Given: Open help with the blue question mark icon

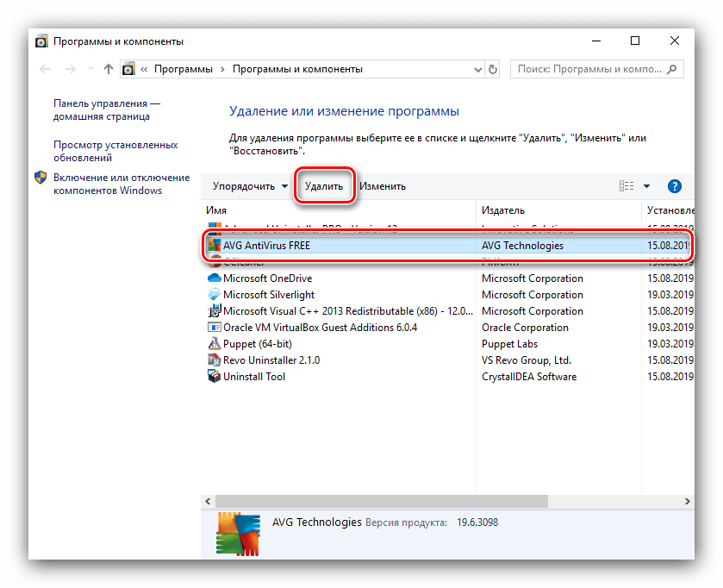Looking at the screenshot, I should tap(675, 186).
